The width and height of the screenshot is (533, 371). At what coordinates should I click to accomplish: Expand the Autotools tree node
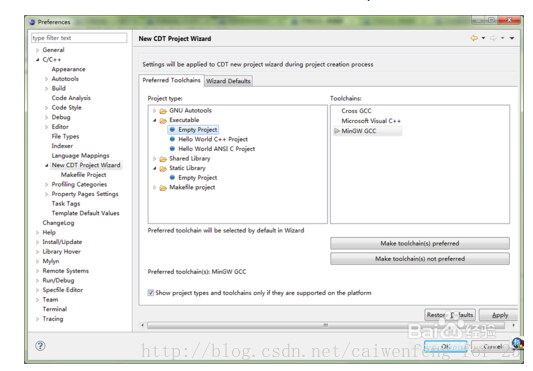click(47, 79)
